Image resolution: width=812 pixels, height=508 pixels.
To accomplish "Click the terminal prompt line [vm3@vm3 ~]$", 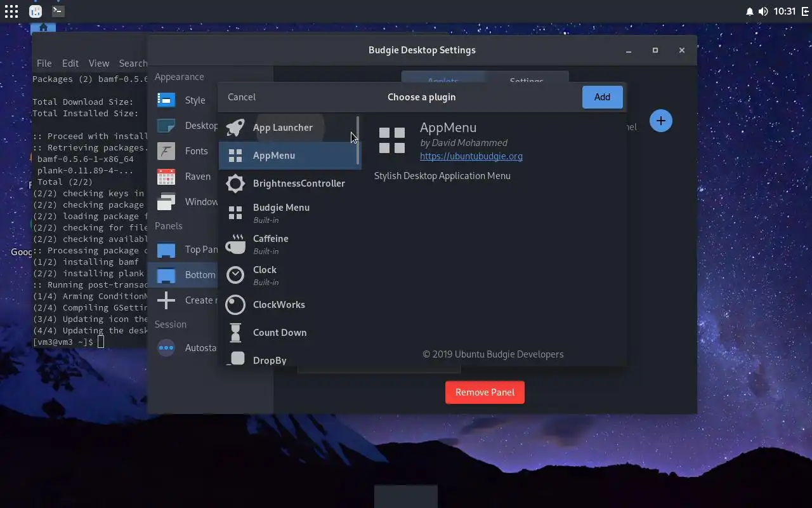I will pyautogui.click(x=63, y=342).
